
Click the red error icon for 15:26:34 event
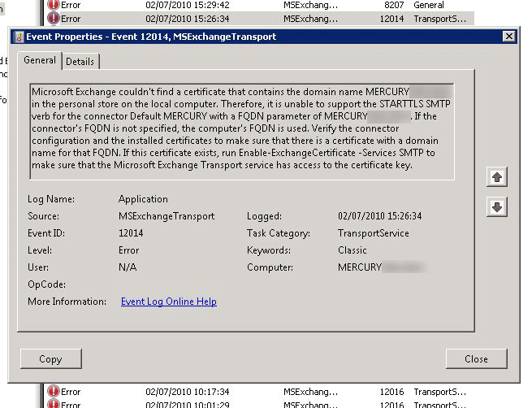[53, 19]
